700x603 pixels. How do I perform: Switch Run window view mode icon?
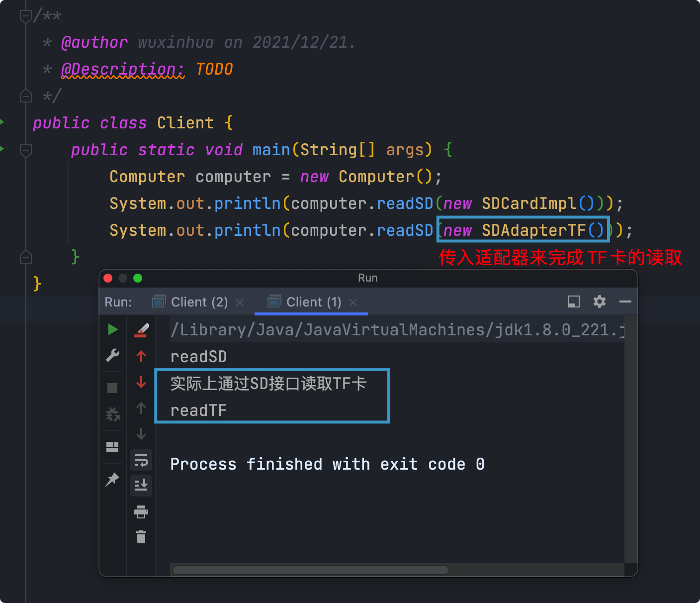(x=574, y=301)
